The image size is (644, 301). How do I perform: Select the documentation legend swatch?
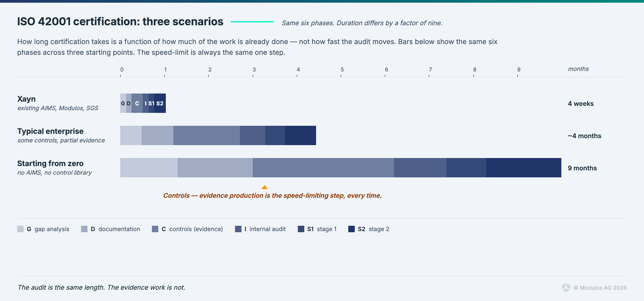pos(84,229)
